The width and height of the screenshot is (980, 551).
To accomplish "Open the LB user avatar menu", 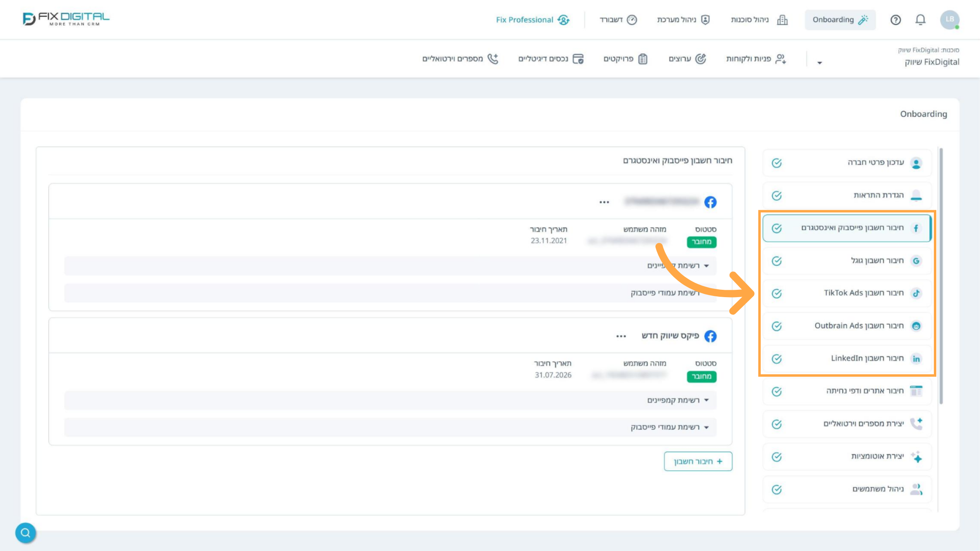I will pos(950,20).
